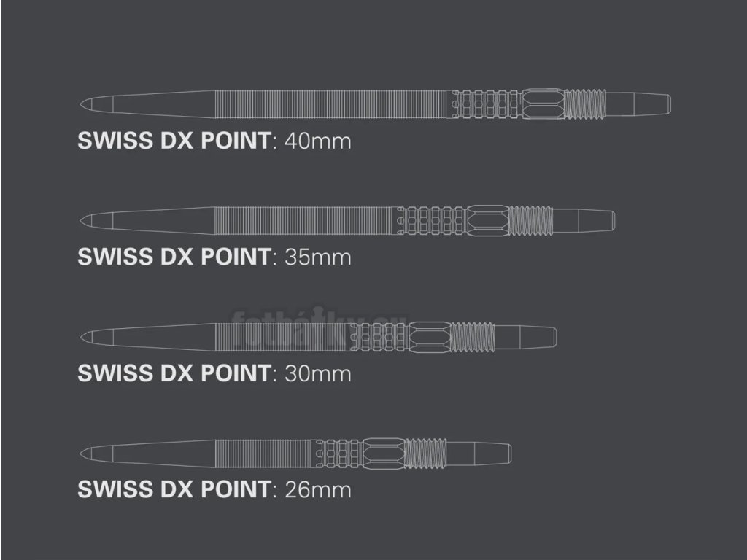The width and height of the screenshot is (747, 560).
Task: Click the 40mm Swiss DX point drawing
Action: point(374,104)
